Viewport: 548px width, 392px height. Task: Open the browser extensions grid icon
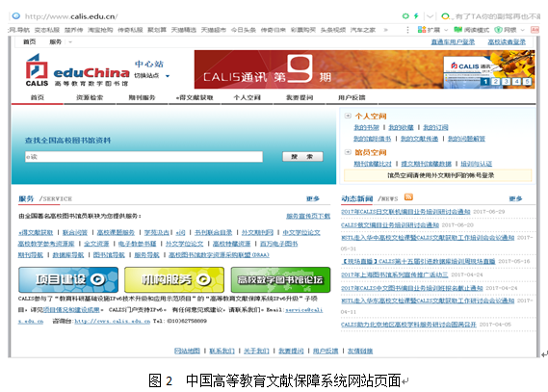[422, 30]
